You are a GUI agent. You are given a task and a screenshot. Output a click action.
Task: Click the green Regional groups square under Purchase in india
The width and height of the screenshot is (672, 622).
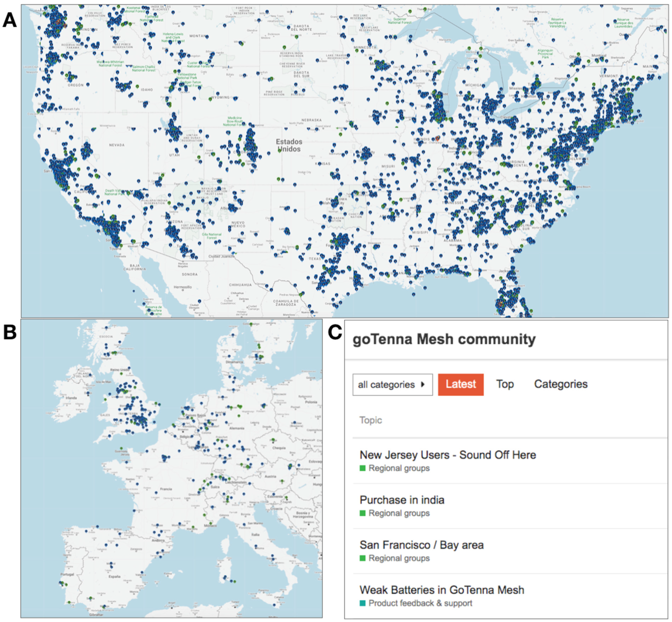tap(362, 513)
